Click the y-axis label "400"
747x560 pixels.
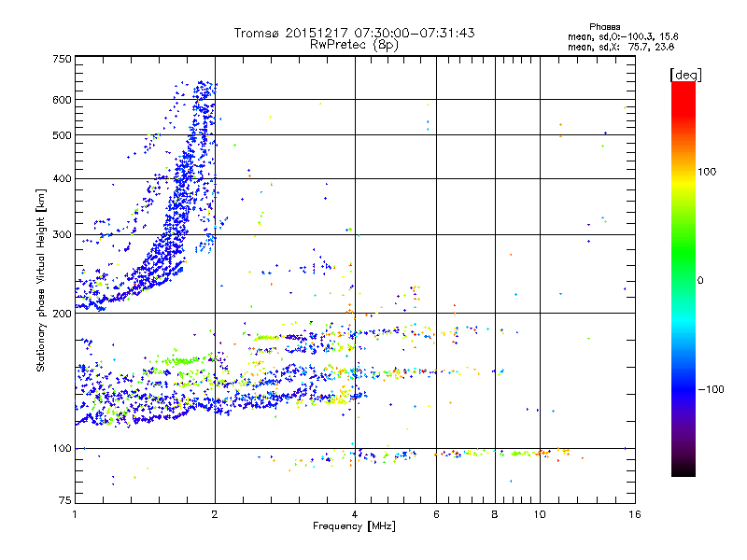click(x=62, y=178)
